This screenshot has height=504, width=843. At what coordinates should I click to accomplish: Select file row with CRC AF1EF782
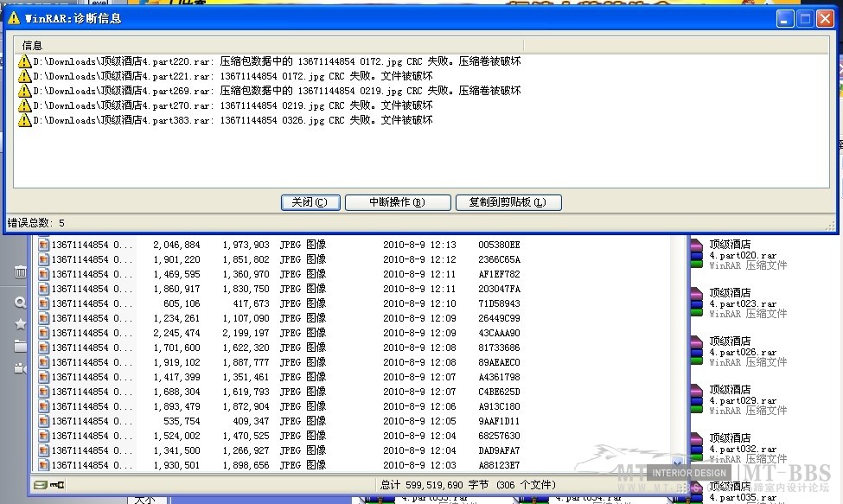(279, 274)
